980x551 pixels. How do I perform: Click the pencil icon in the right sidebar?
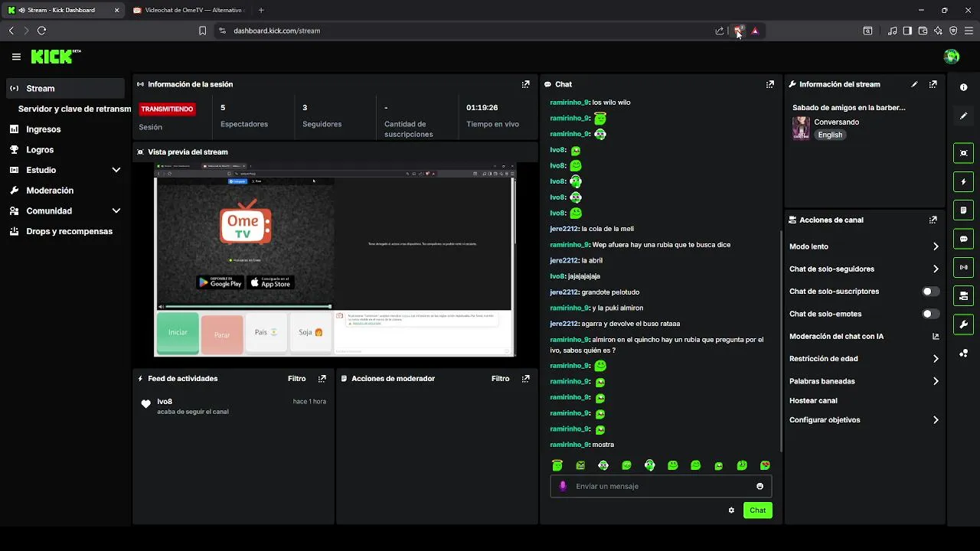963,116
